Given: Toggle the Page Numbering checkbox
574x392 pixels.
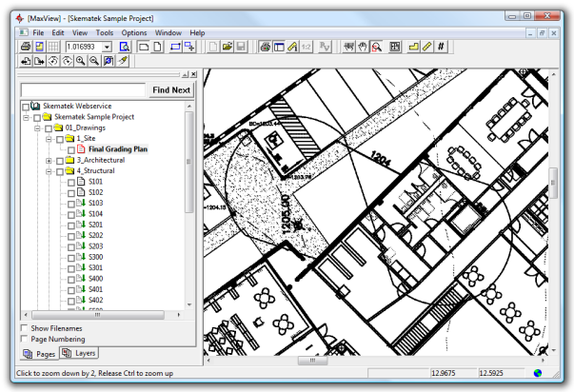Looking at the screenshot, I should point(25,339).
